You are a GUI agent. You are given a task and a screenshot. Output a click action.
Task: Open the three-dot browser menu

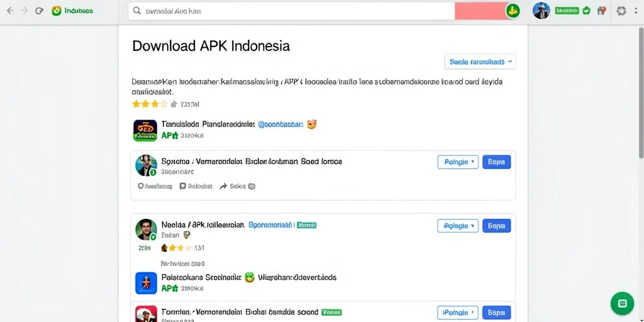click(x=636, y=11)
